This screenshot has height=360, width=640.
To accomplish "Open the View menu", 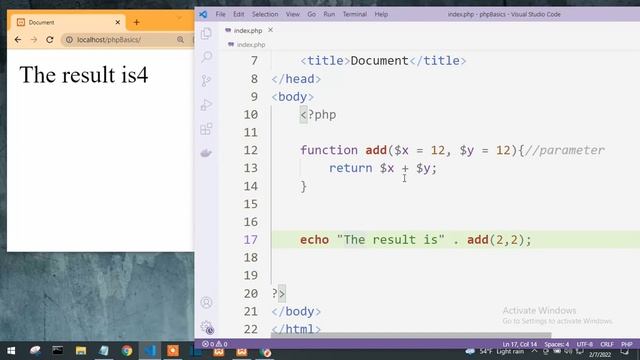I will [x=292, y=14].
